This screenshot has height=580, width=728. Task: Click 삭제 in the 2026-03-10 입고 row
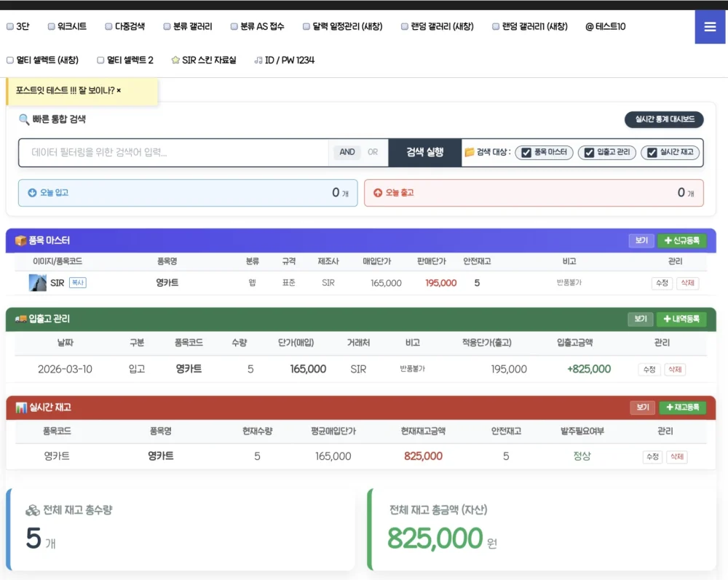point(675,370)
